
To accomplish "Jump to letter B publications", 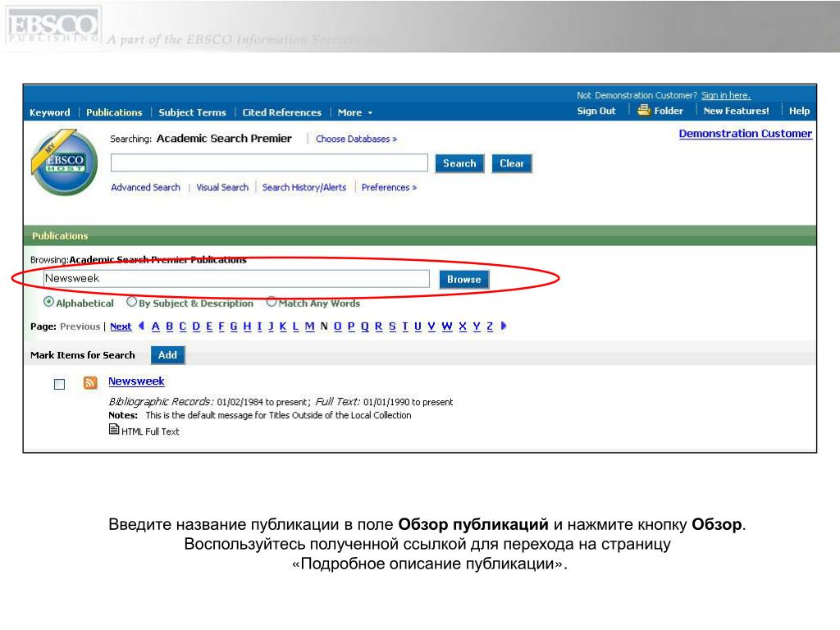I will pyautogui.click(x=169, y=326).
